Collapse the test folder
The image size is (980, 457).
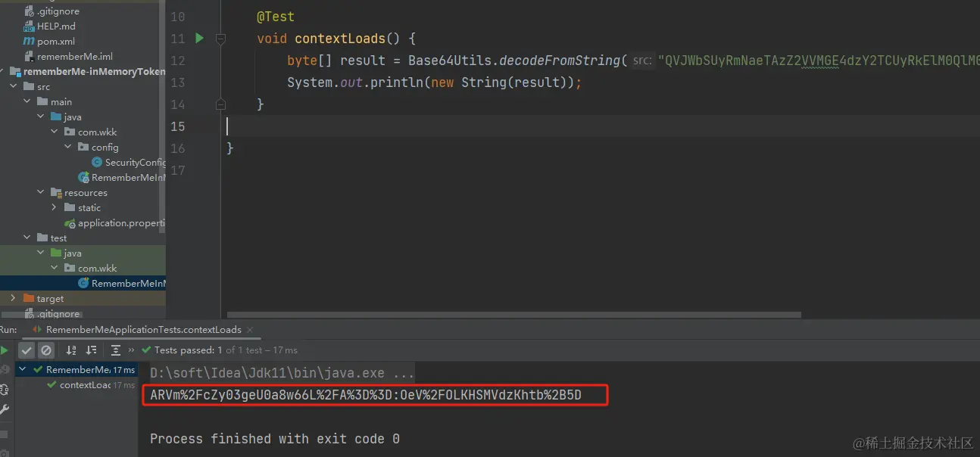click(x=28, y=238)
